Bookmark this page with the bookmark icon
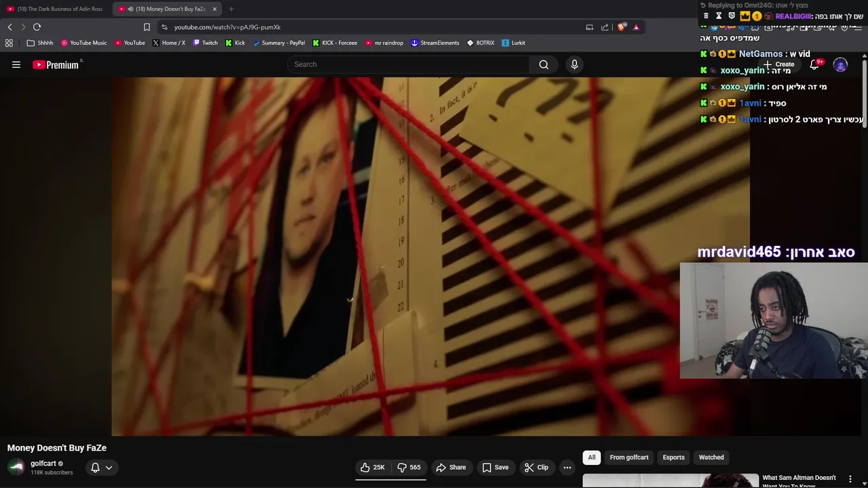868x488 pixels. point(146,27)
